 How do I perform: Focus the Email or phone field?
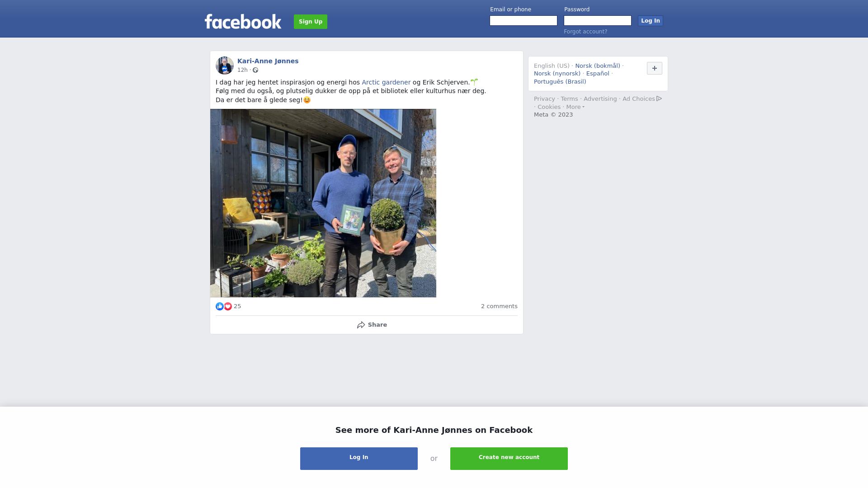click(x=524, y=21)
